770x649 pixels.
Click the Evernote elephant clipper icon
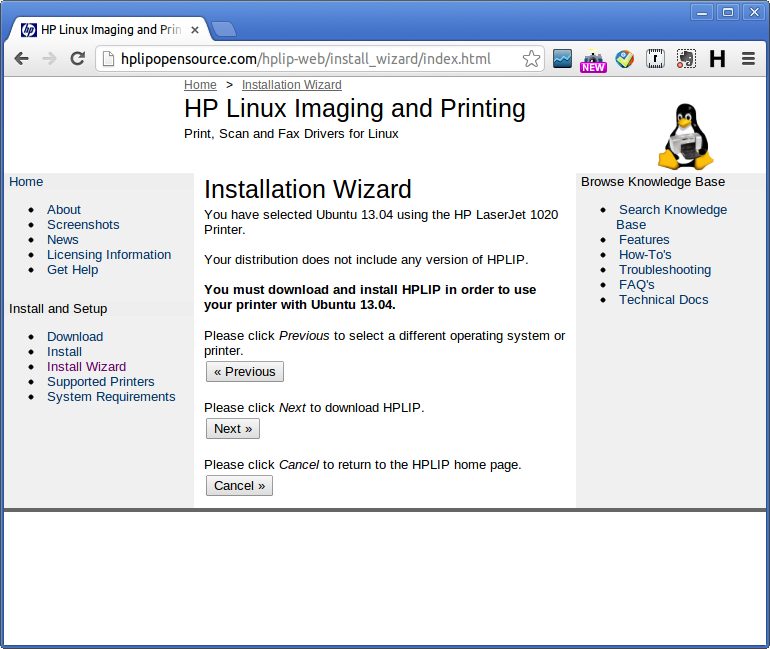686,59
